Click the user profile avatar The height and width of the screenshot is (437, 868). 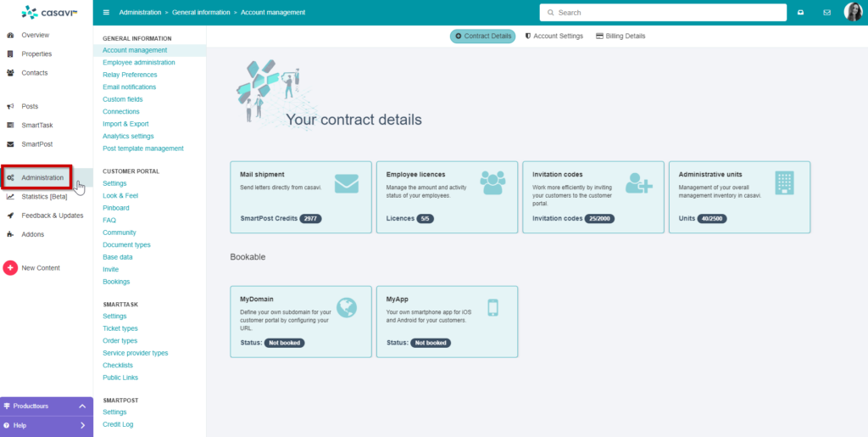tap(853, 12)
